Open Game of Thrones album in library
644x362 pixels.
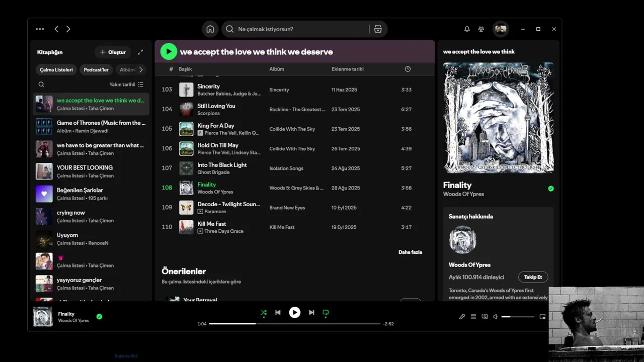click(91, 127)
